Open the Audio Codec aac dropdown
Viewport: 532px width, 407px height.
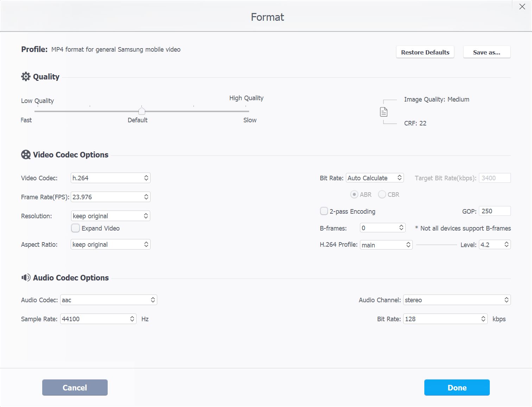[x=109, y=300]
